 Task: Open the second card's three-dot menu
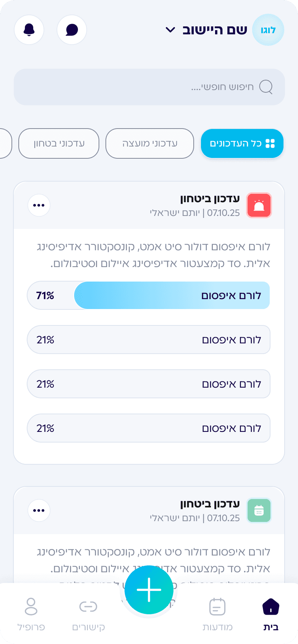coord(39,510)
